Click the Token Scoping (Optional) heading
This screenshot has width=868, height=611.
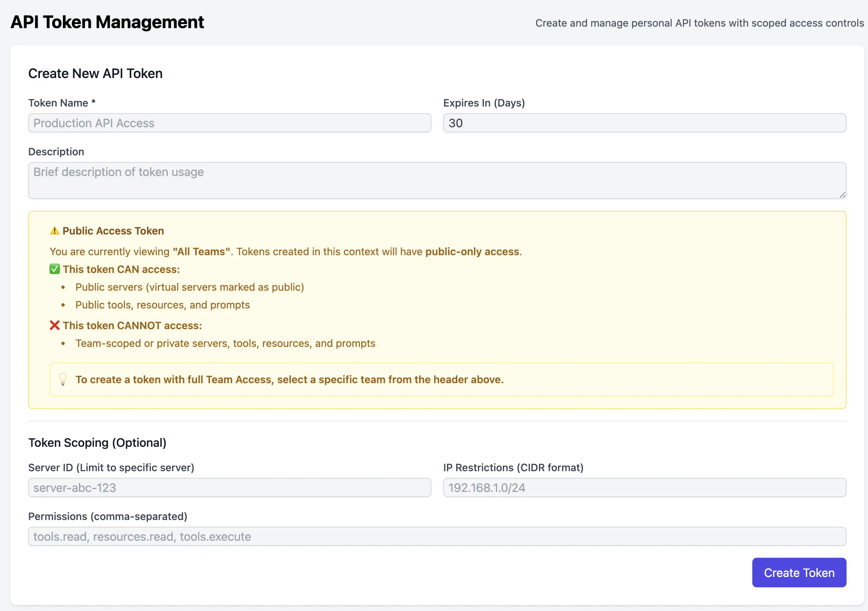pos(97,442)
